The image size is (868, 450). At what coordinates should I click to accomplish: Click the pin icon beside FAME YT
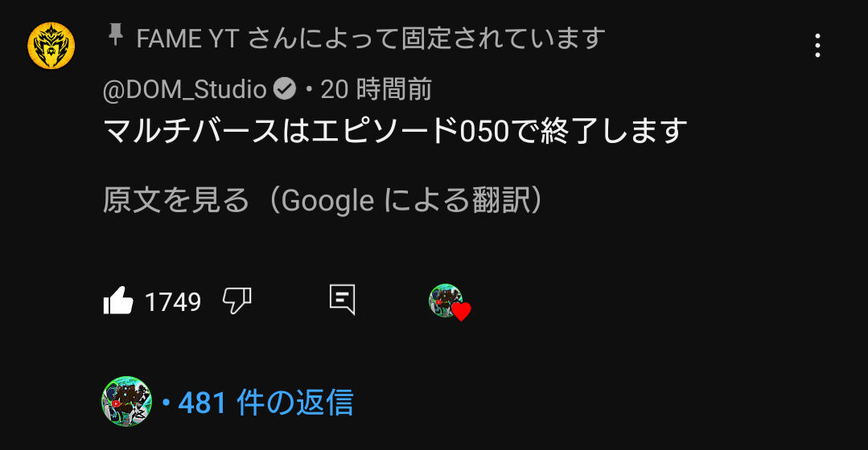pos(115,35)
